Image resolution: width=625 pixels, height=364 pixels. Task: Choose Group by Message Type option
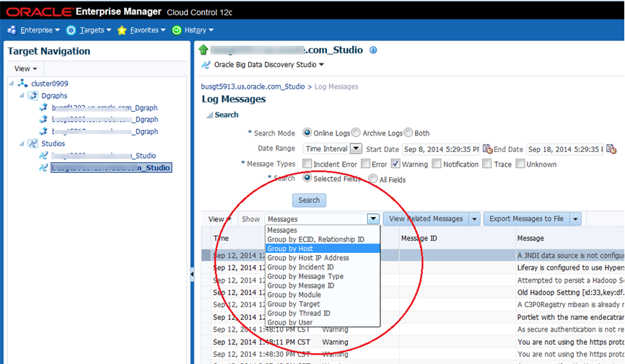point(323,276)
